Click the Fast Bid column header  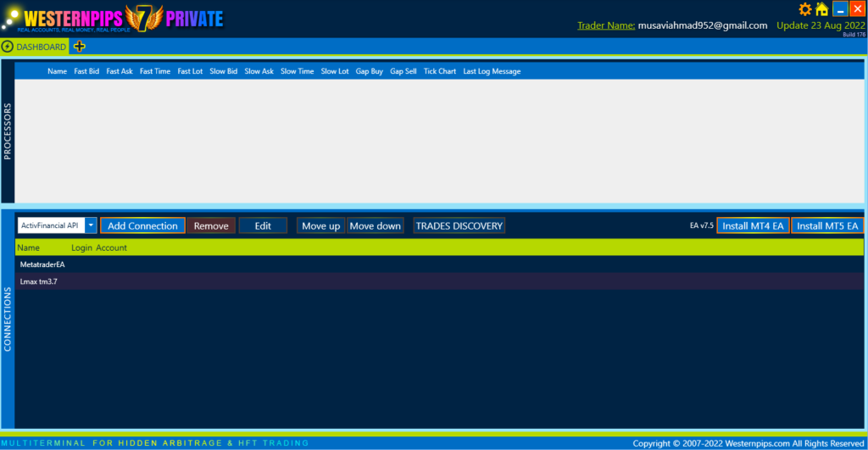[86, 71]
